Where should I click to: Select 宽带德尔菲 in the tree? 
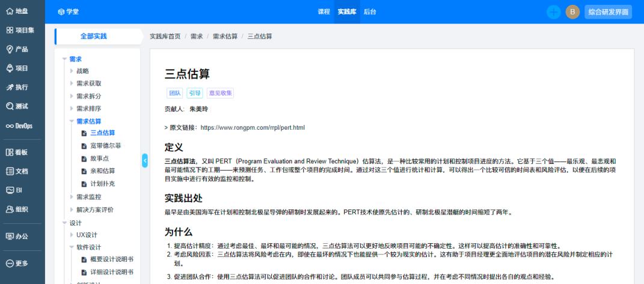[105, 146]
